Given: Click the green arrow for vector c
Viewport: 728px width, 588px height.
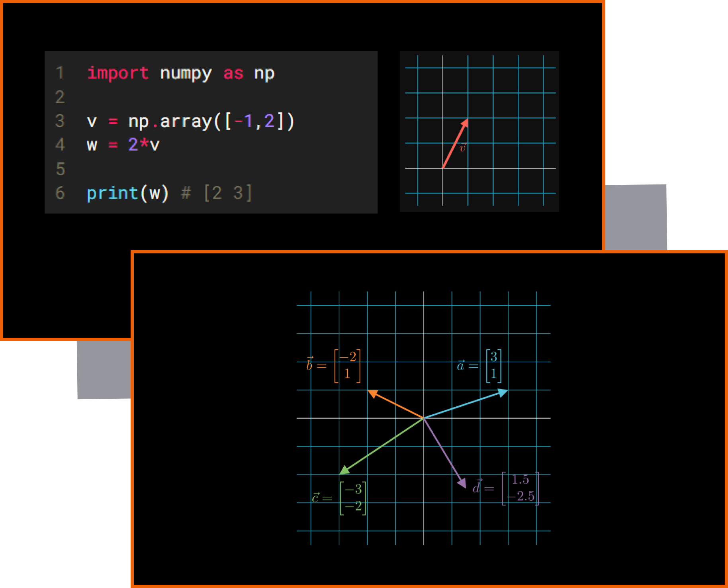Looking at the screenshot, I should (382, 446).
